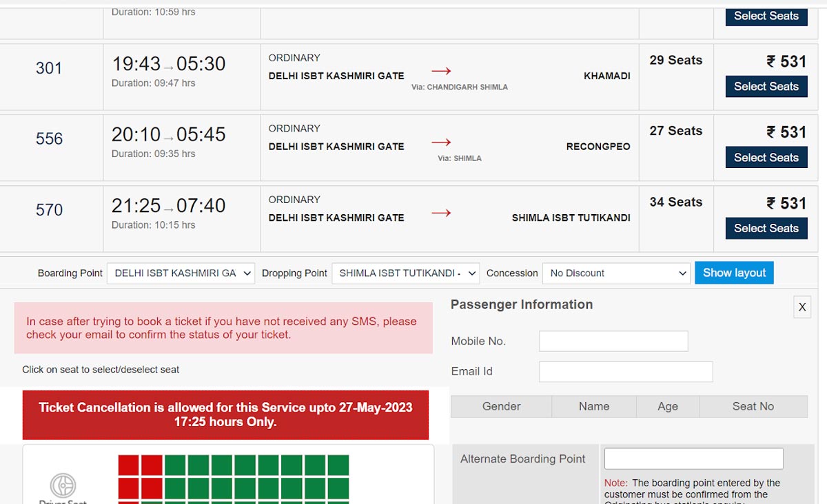Click the Seat No column header
827x504 pixels.
point(753,406)
